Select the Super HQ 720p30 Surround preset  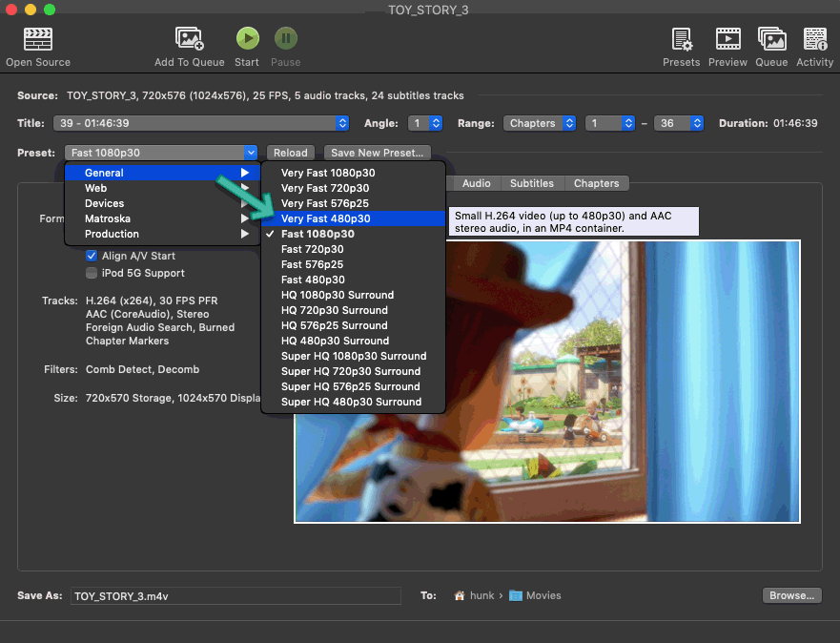[354, 371]
